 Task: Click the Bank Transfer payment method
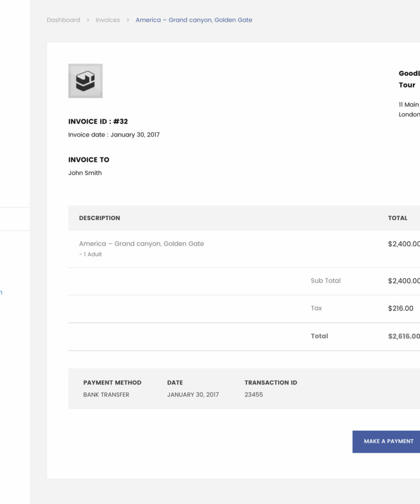click(x=106, y=395)
